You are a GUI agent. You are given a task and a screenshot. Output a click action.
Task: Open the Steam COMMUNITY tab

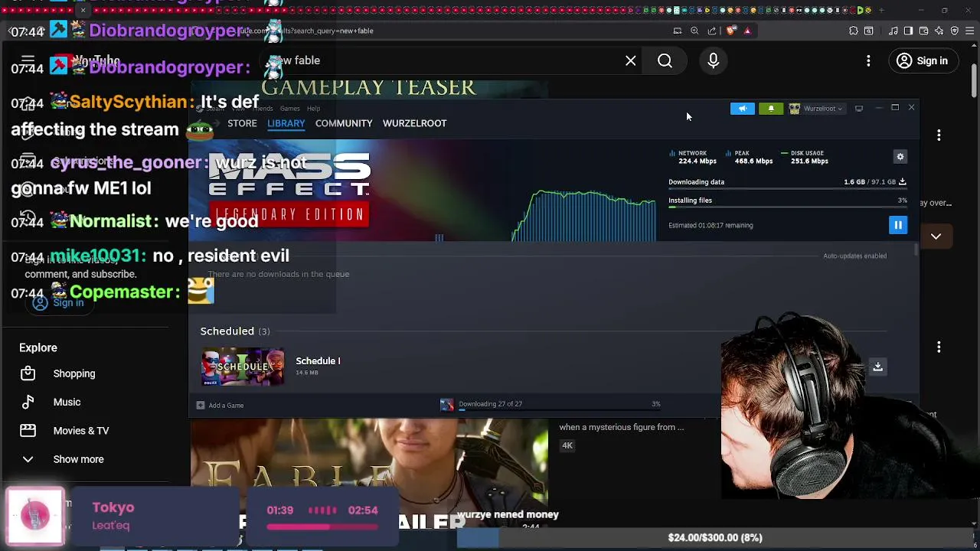pos(344,123)
